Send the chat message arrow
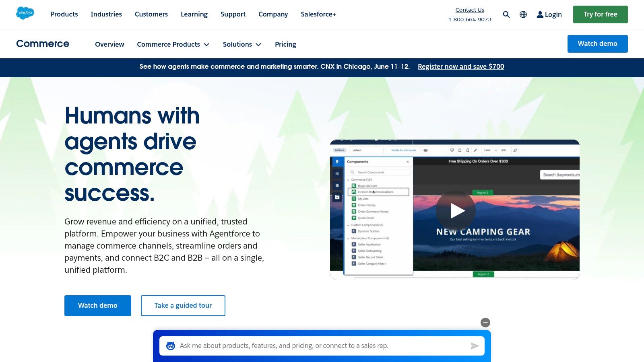 pos(475,346)
